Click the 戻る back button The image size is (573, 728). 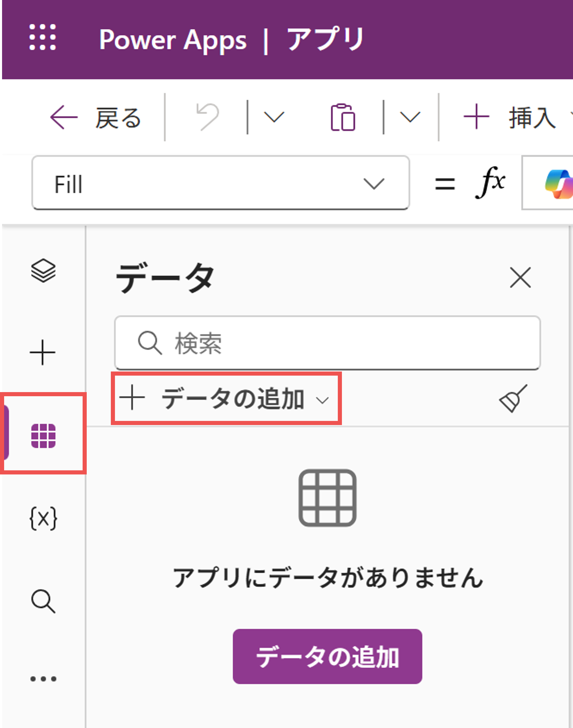point(96,117)
